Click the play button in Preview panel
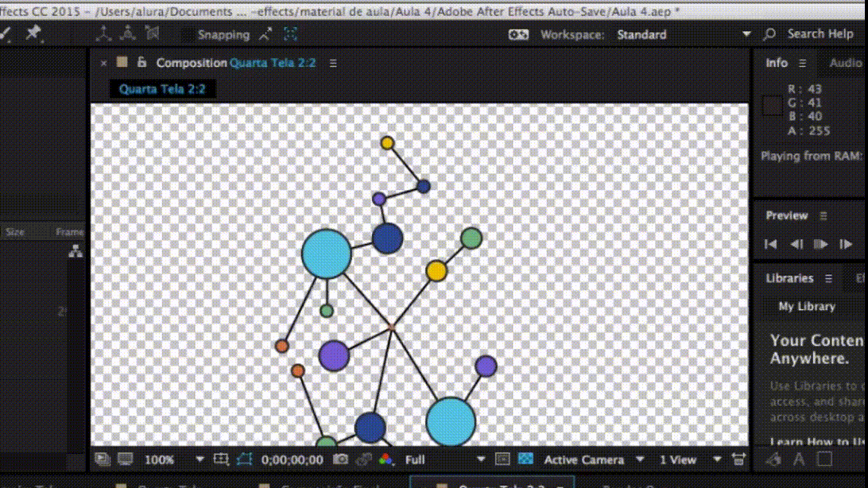The image size is (868, 488). click(x=821, y=244)
